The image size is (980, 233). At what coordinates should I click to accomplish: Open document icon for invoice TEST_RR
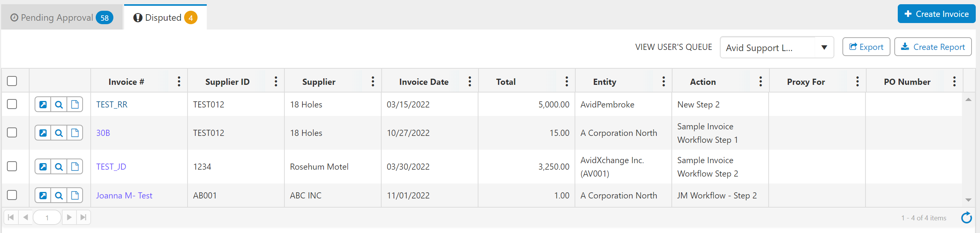pyautogui.click(x=75, y=104)
